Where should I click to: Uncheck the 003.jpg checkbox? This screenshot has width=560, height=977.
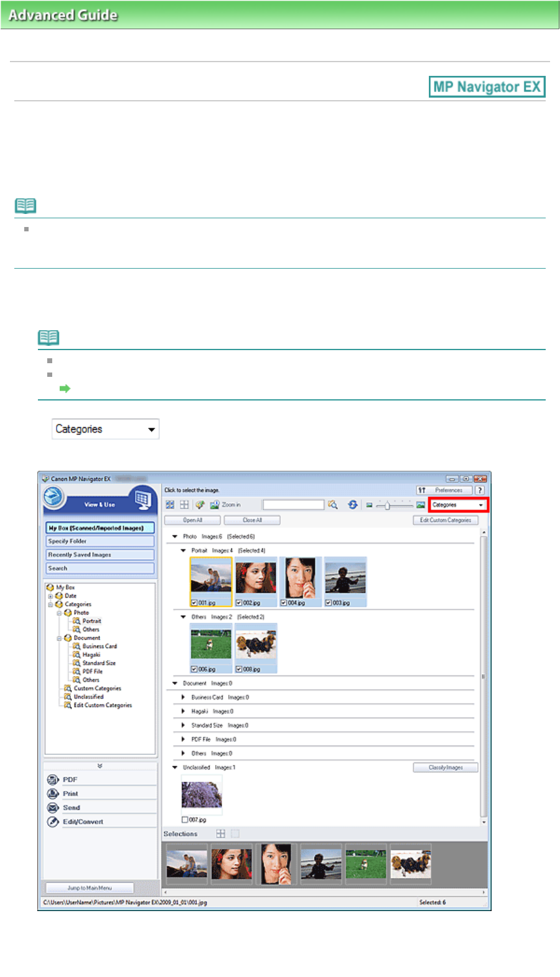329,603
